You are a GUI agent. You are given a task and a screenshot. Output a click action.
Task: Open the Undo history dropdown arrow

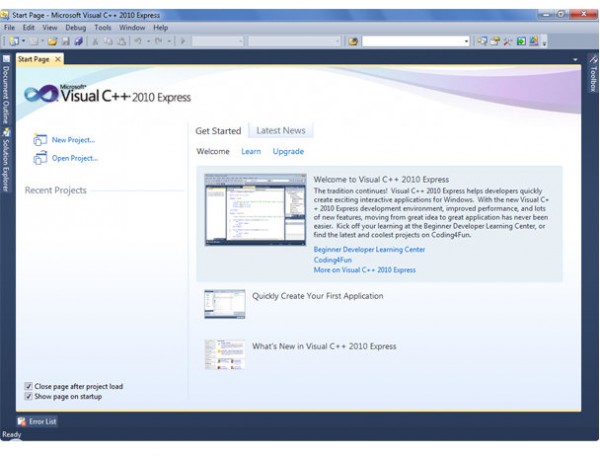[148, 41]
